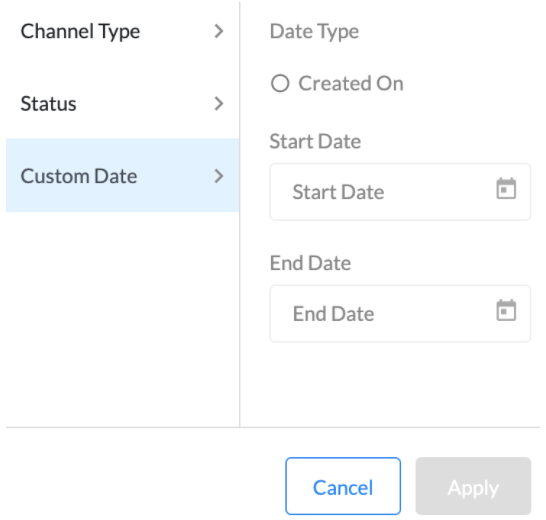546x520 pixels.
Task: Select the Created On radio button
Action: pos(280,83)
